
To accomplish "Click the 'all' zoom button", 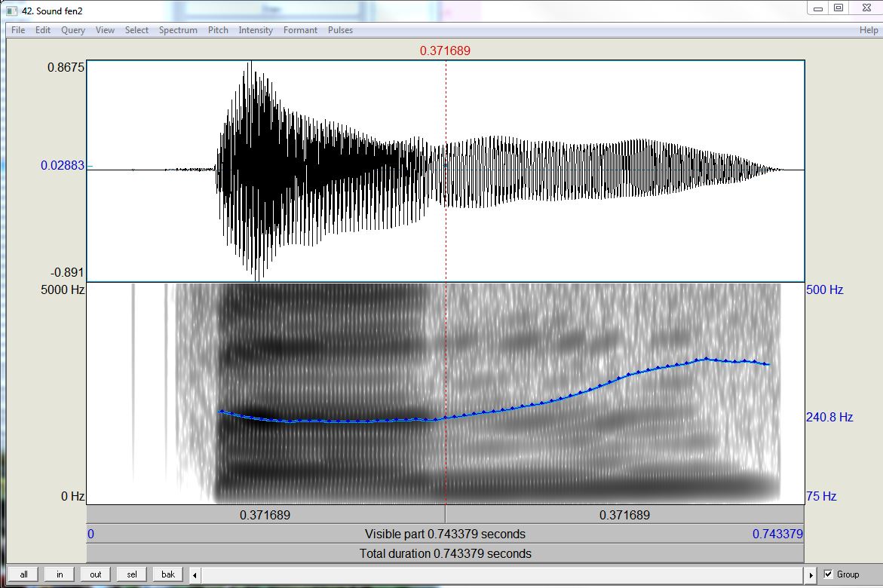I will [x=23, y=574].
